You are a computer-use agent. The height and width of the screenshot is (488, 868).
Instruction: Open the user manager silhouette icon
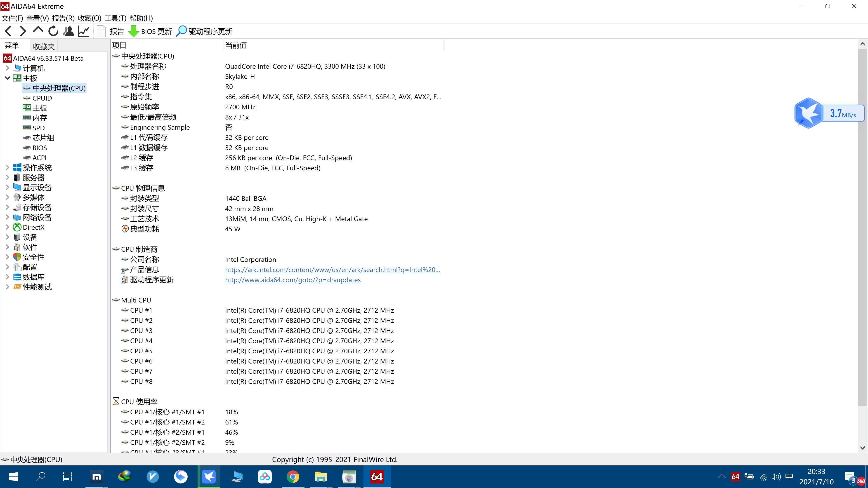point(69,31)
